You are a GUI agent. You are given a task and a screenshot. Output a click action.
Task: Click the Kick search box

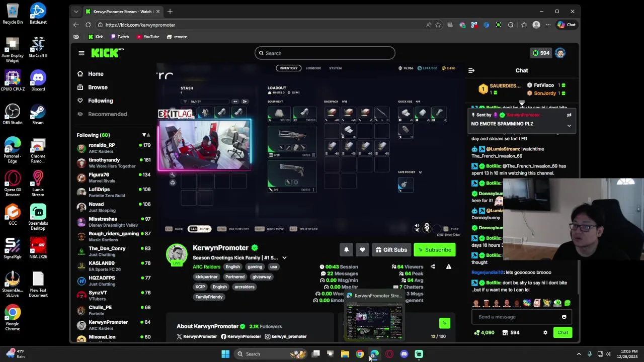tap(325, 53)
